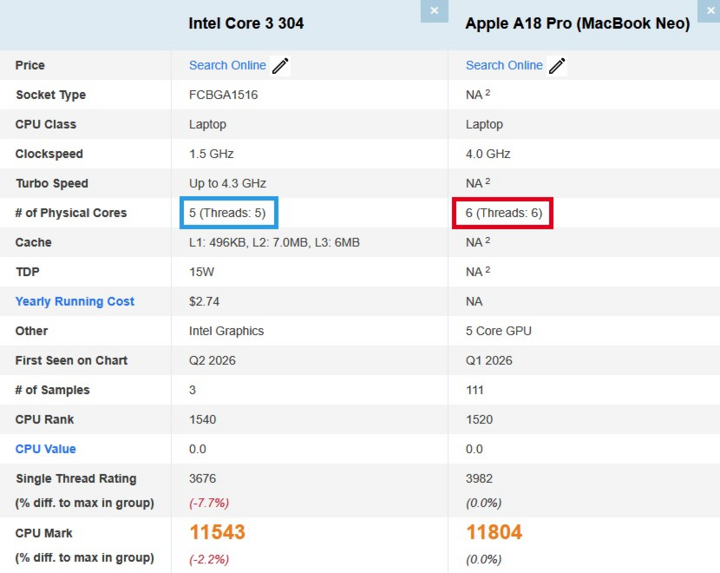
Task: Click the (-7.7%) difference value
Action: [x=209, y=503]
